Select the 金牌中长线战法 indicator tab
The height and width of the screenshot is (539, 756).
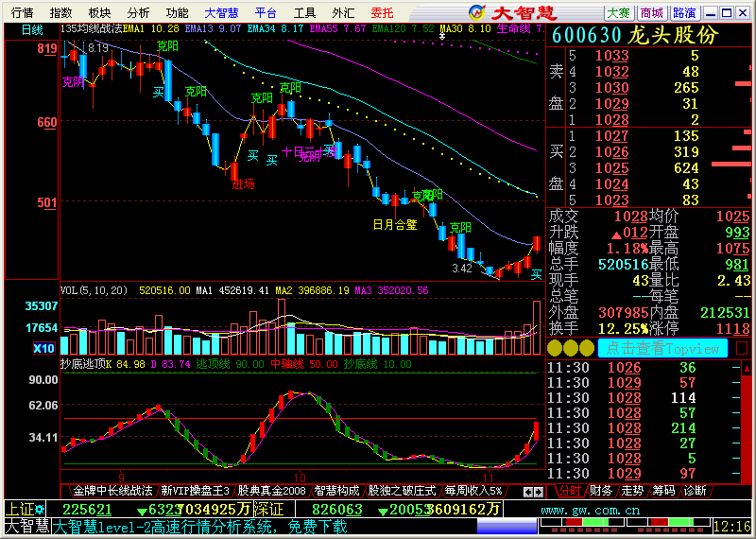112,491
